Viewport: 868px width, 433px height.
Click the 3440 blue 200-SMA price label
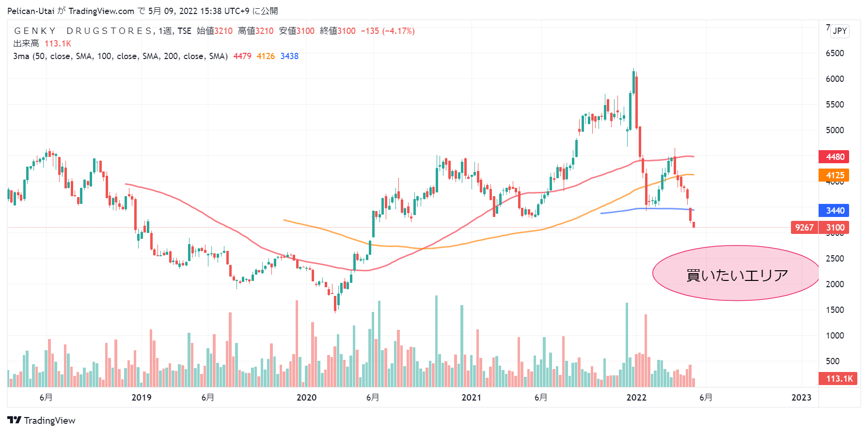(x=834, y=211)
